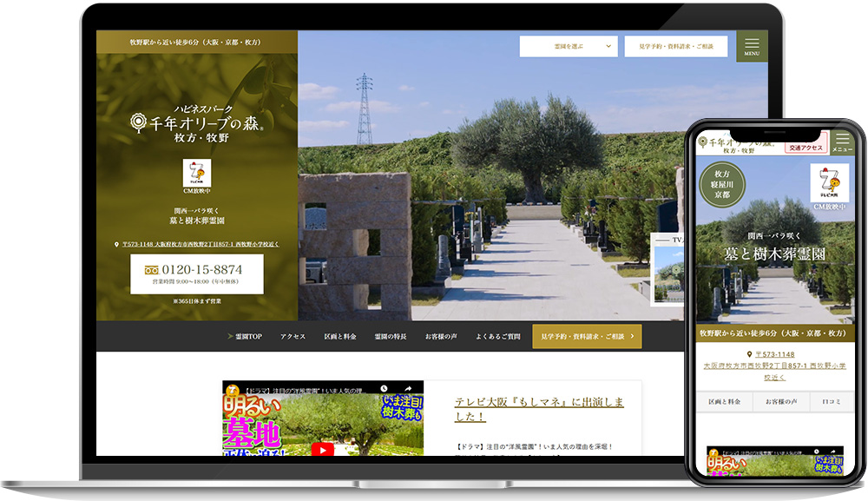Click the watch-later clock on phone video

pyautogui.click(x=817, y=452)
